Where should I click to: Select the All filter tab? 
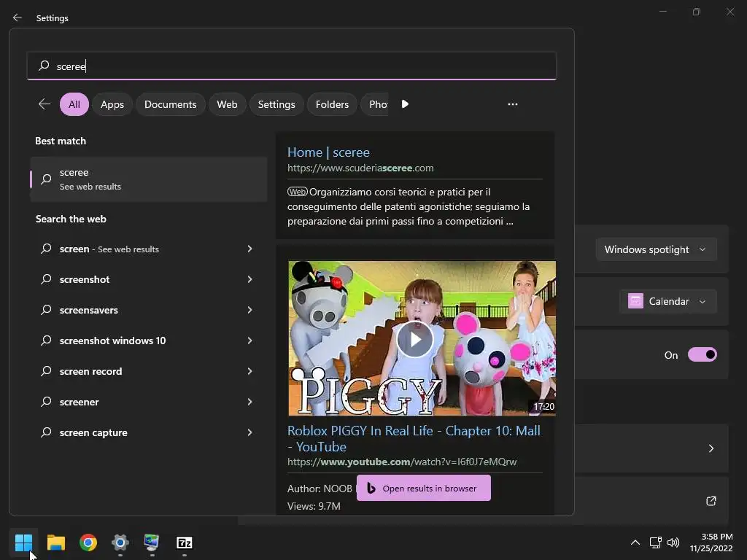[x=74, y=104]
